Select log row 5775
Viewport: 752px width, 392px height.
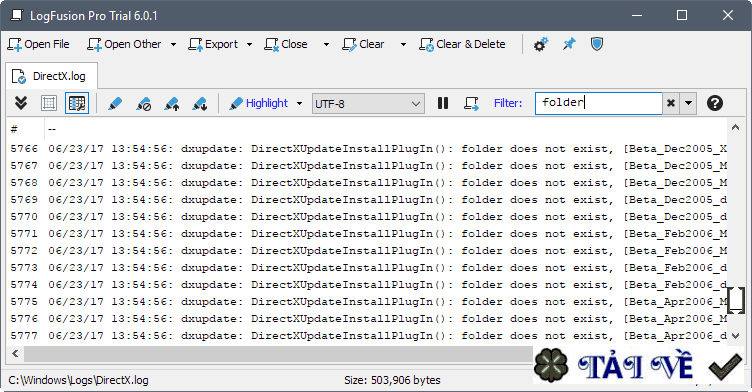(x=368, y=302)
